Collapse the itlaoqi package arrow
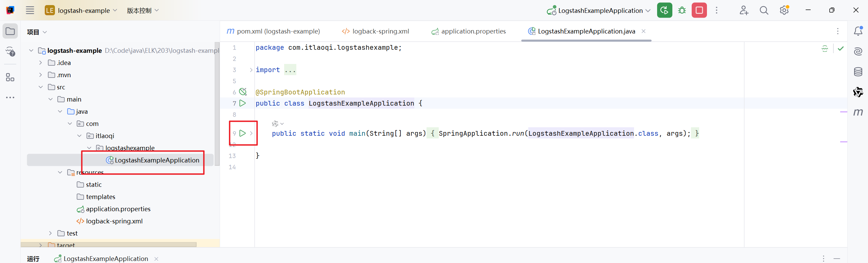 tap(79, 136)
